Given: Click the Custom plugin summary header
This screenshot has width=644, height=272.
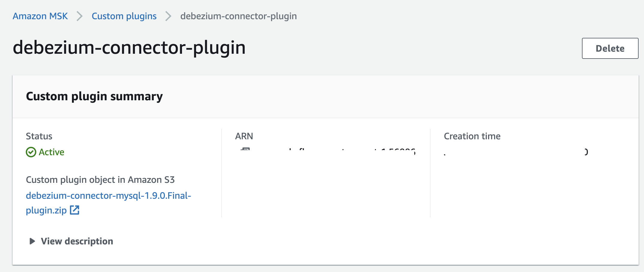Looking at the screenshot, I should point(94,96).
